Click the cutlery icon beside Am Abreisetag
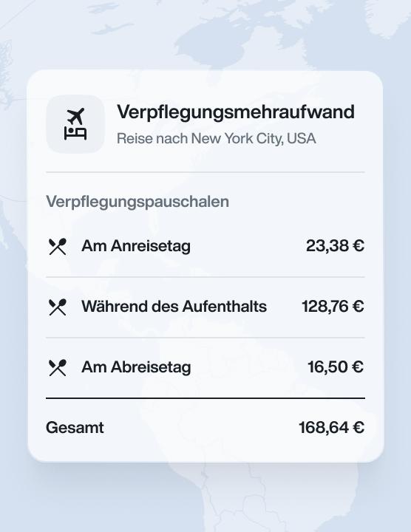The image size is (411, 532). point(58,367)
